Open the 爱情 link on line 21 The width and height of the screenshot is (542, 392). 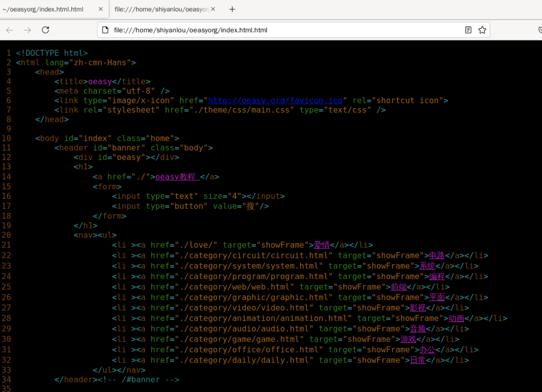[322, 245]
